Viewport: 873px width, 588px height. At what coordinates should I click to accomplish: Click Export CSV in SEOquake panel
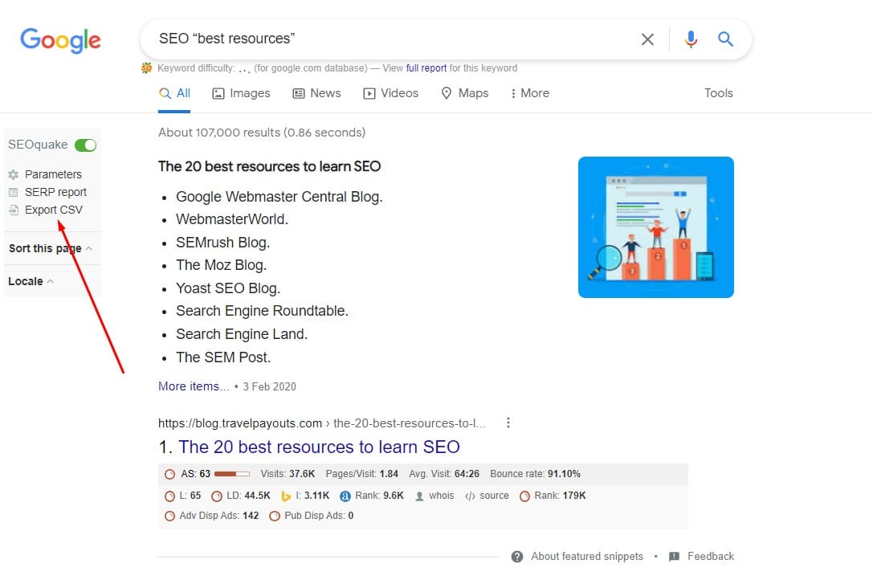54,210
